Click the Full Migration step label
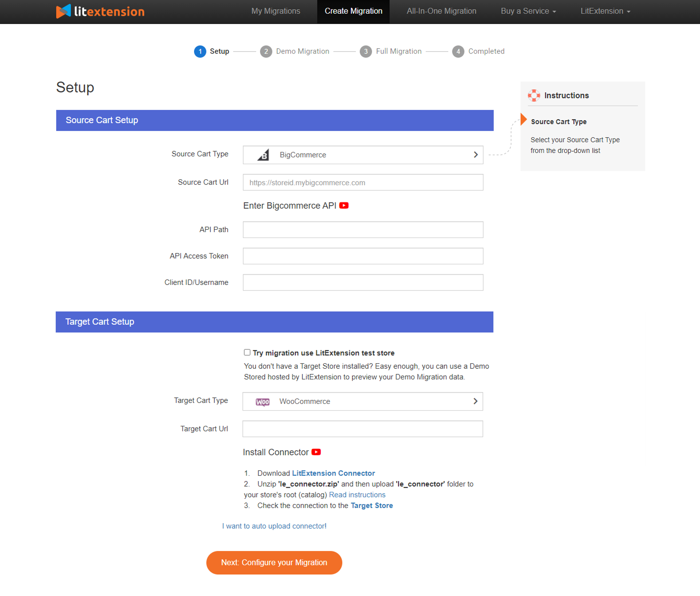The image size is (700, 596). [x=399, y=51]
